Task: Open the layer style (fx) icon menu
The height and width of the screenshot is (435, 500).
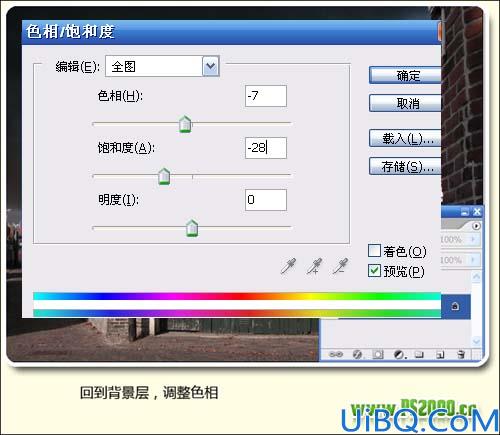Action: tap(357, 354)
